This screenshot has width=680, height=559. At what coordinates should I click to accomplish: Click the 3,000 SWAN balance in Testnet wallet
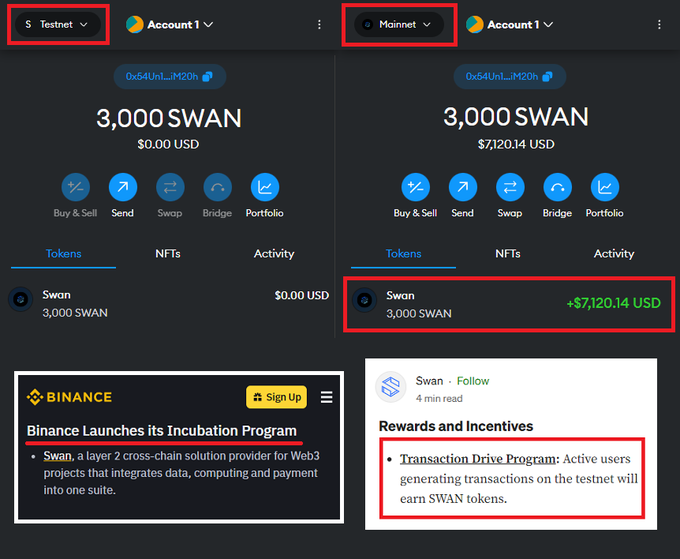[x=169, y=118]
